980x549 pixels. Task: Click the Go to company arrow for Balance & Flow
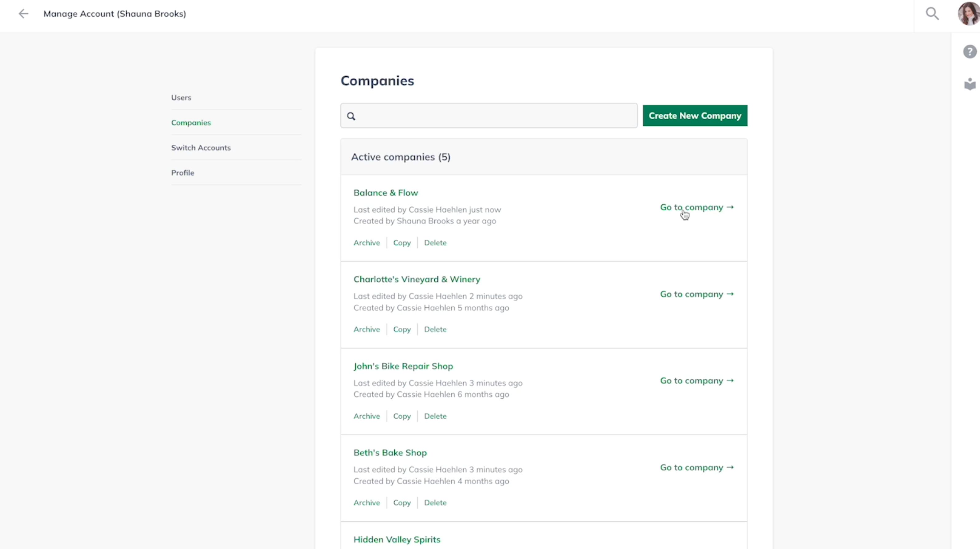point(697,207)
